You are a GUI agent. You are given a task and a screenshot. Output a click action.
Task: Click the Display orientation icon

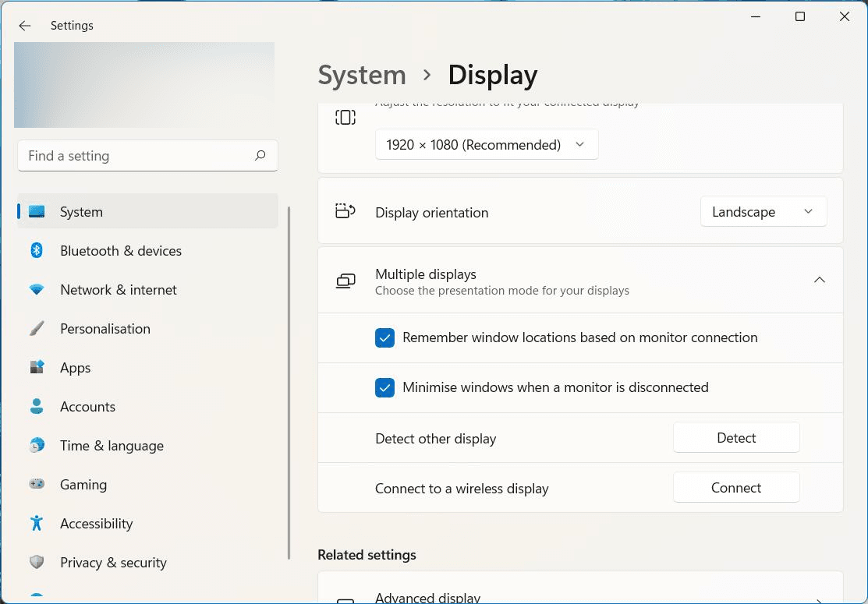point(345,211)
